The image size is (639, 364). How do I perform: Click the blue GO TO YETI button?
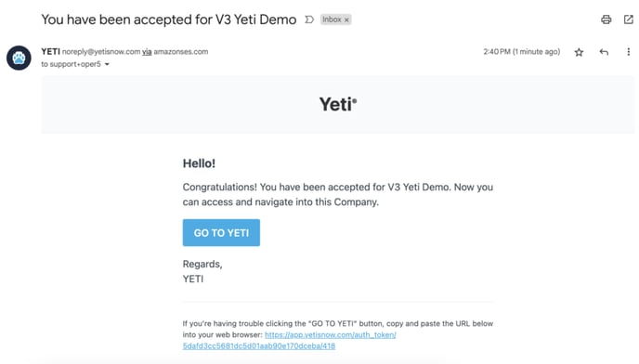221,233
